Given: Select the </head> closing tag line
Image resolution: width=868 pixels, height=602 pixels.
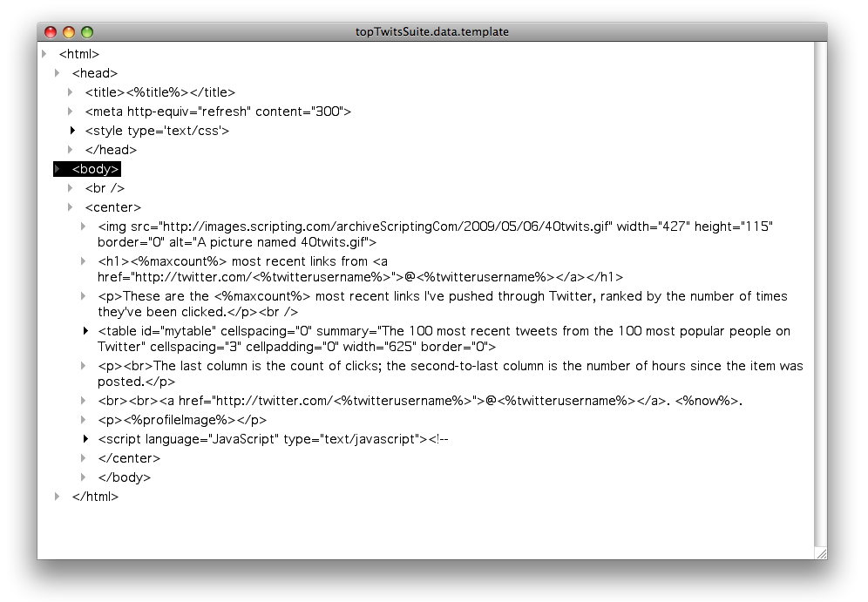Looking at the screenshot, I should point(111,149).
